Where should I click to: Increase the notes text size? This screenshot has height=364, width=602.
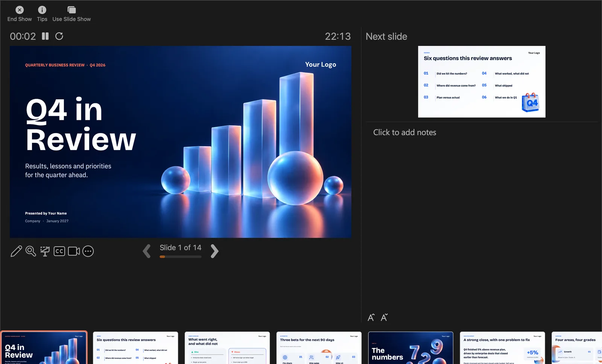(x=371, y=318)
